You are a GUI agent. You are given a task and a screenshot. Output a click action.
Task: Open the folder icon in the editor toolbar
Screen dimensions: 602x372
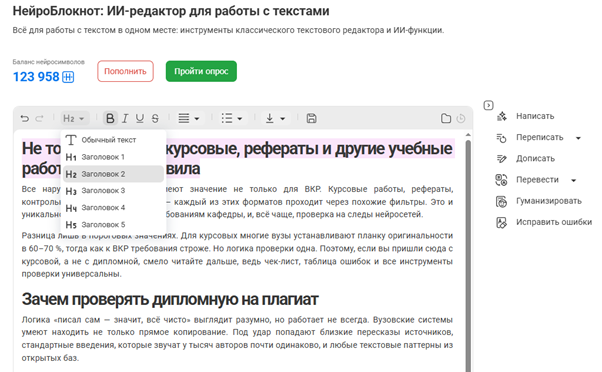click(445, 118)
